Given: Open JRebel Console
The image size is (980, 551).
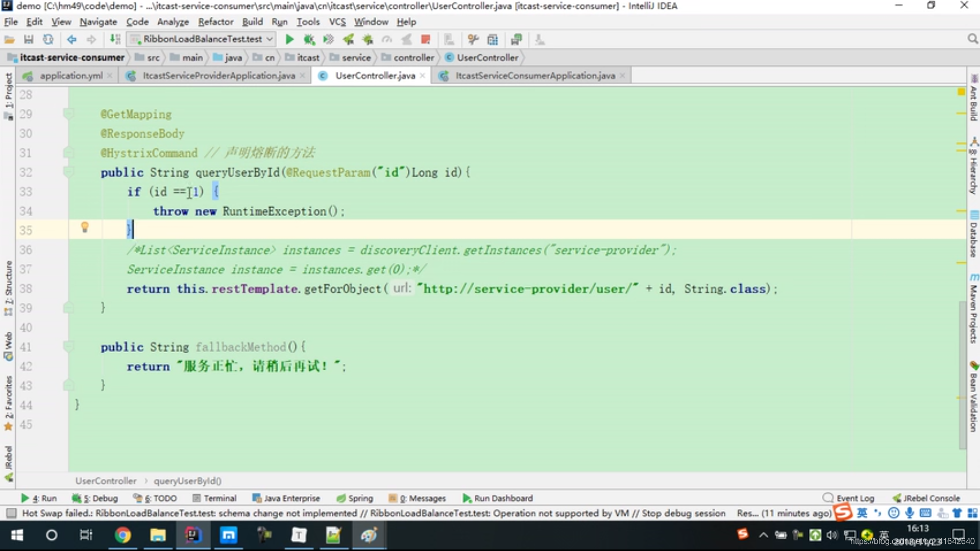Looking at the screenshot, I should [926, 498].
